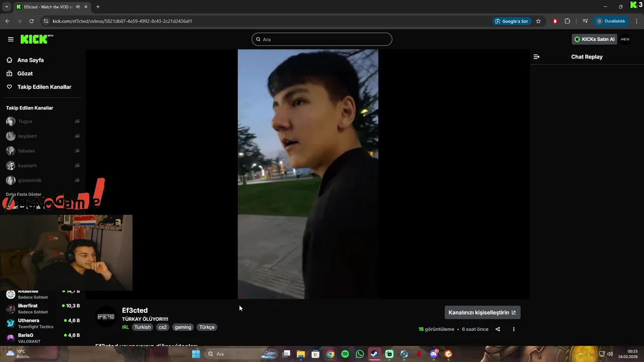644x362 pixels.
Task: Open the Ef3cted channel name link
Action: [x=135, y=310]
